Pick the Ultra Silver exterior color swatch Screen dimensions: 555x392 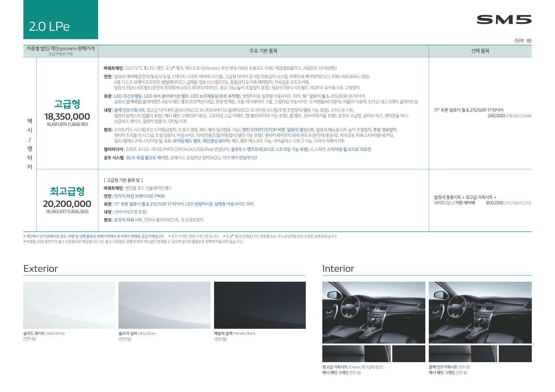coord(164,305)
